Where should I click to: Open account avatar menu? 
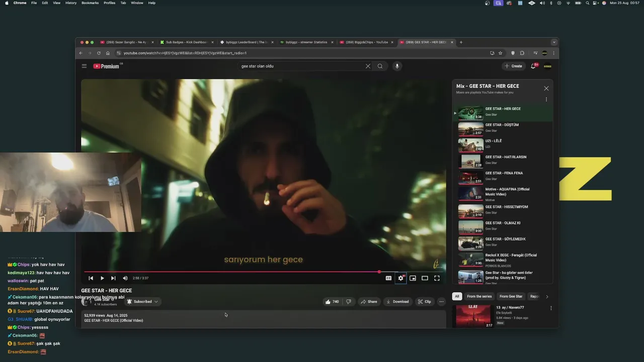click(x=547, y=66)
